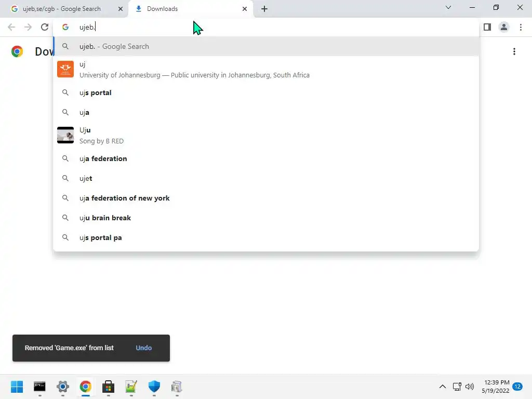Click the Chrome taskbar icon

pyautogui.click(x=86, y=387)
